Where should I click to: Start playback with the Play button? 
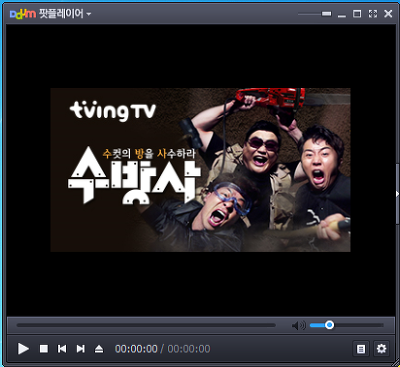(x=23, y=349)
